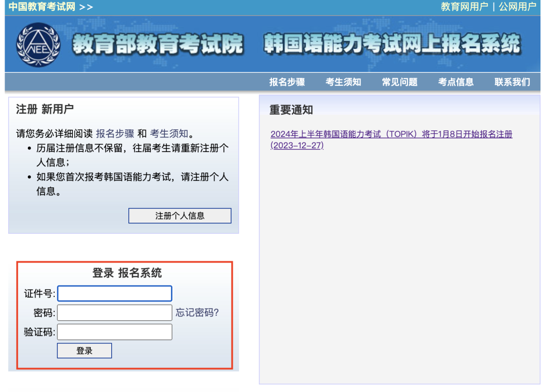The width and height of the screenshot is (546, 392).
Task: Click the bullet text 历届注册信息不保留
Action: [x=80, y=148]
